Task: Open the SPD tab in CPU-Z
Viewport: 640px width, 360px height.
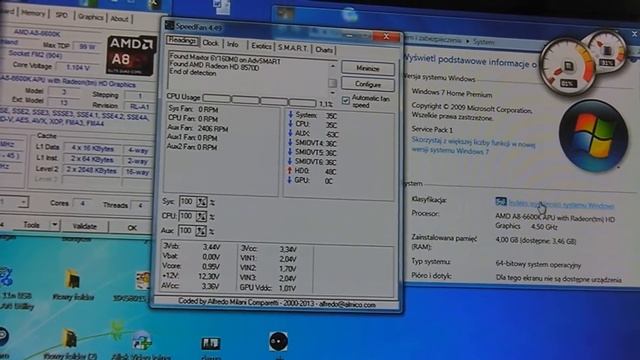Action: coord(62,15)
